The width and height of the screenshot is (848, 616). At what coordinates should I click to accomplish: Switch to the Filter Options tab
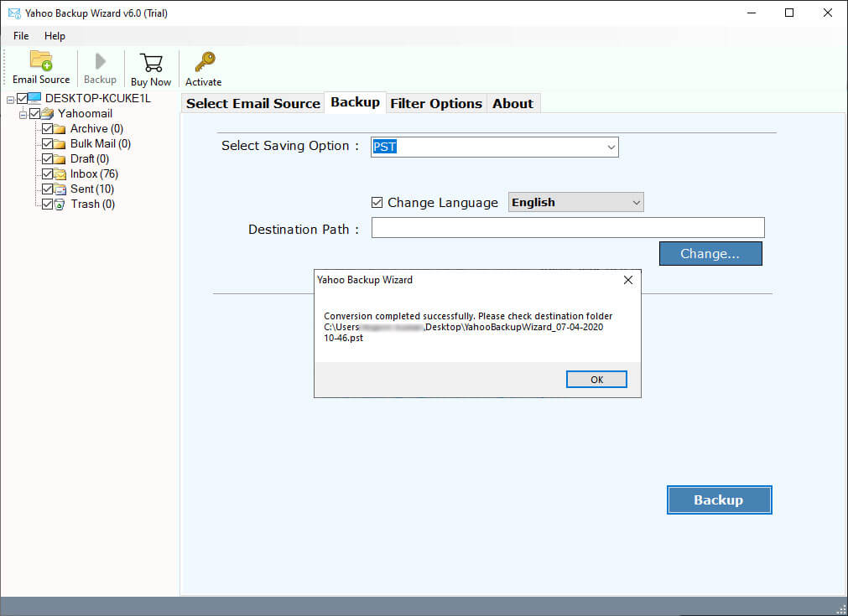(436, 103)
